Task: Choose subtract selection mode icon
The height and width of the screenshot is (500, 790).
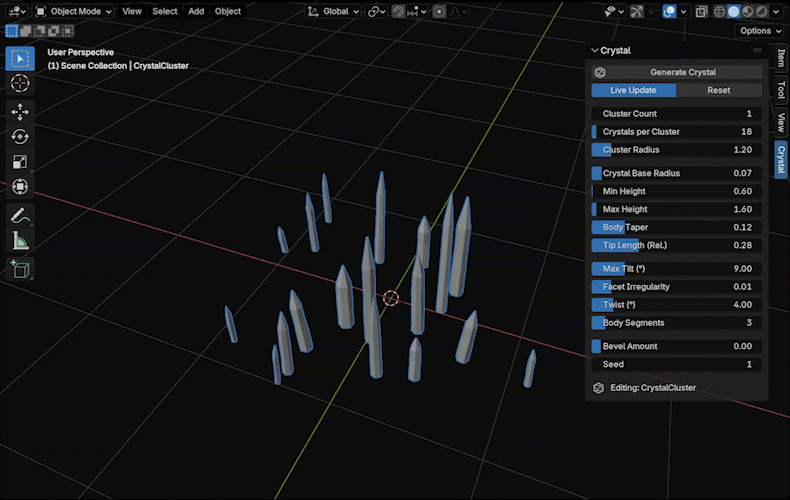Action: (39, 31)
